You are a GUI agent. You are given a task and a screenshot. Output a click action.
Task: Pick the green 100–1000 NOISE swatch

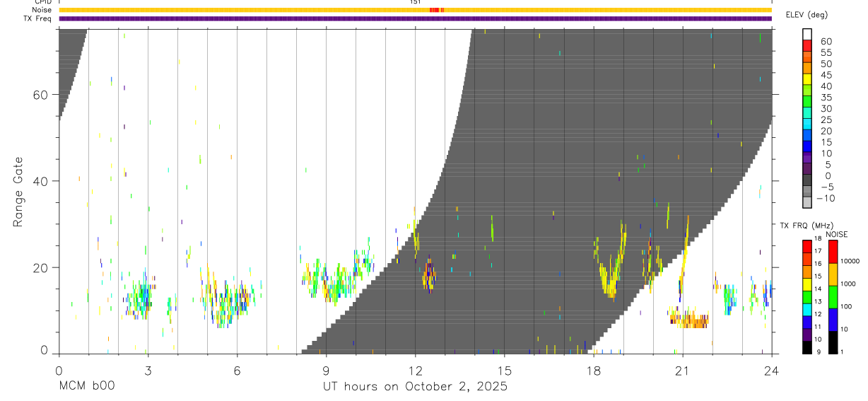pos(833,297)
